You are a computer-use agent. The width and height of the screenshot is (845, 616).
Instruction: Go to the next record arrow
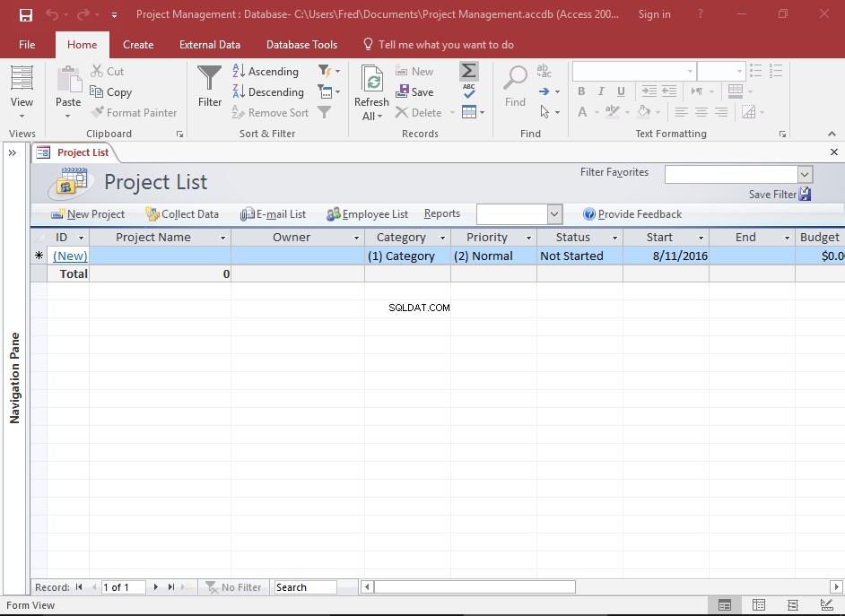coord(156,587)
